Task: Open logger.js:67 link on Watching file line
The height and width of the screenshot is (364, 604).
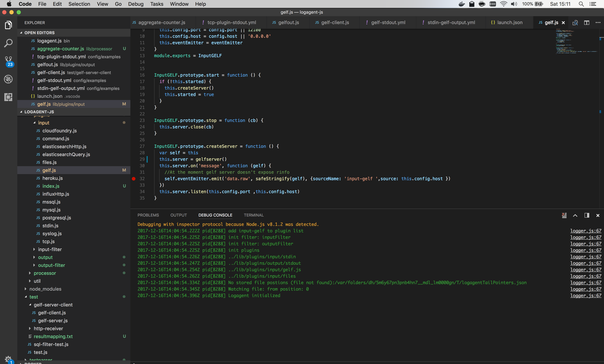Action: [x=586, y=289]
